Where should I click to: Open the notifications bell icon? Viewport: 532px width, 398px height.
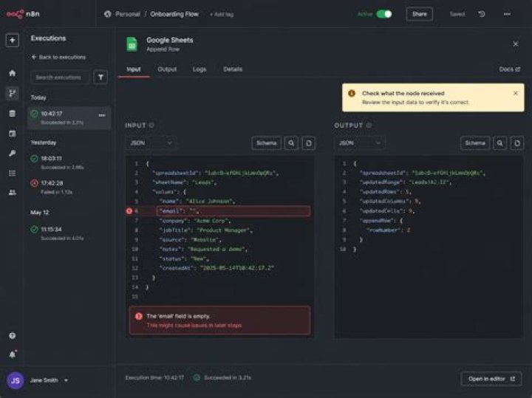tap(13, 354)
